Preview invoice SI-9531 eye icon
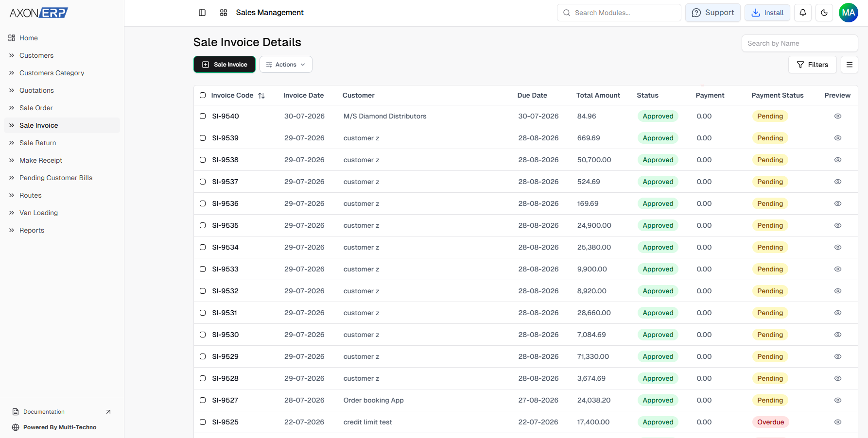 click(x=838, y=313)
